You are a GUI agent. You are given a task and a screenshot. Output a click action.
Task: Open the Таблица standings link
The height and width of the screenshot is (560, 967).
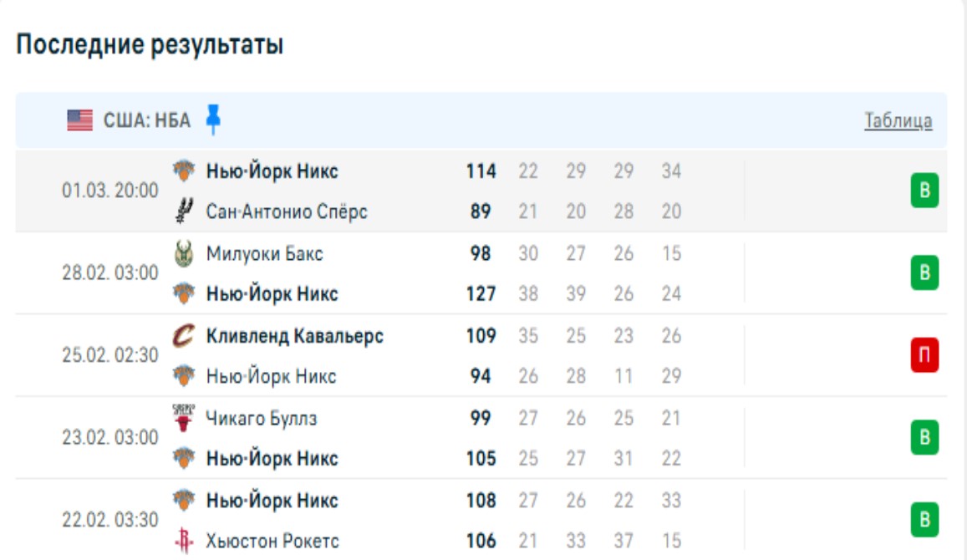pyautogui.click(x=898, y=121)
